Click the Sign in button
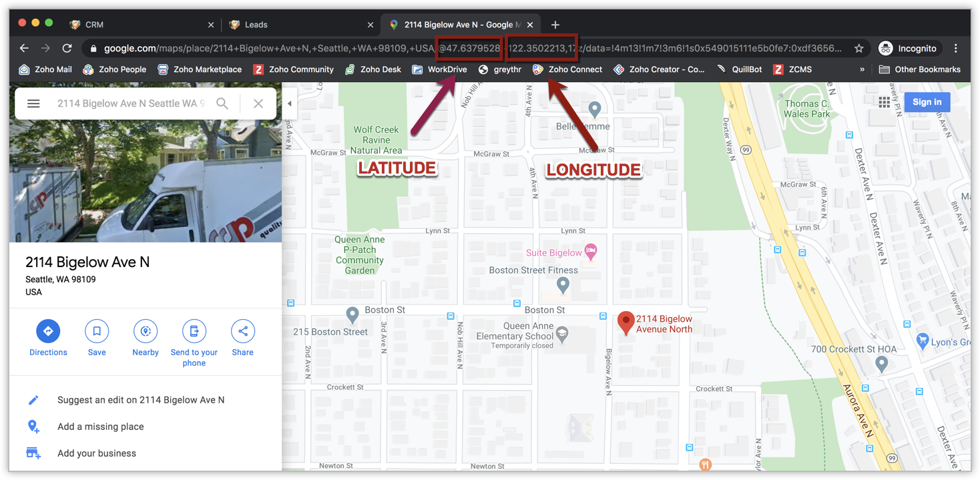 click(927, 102)
